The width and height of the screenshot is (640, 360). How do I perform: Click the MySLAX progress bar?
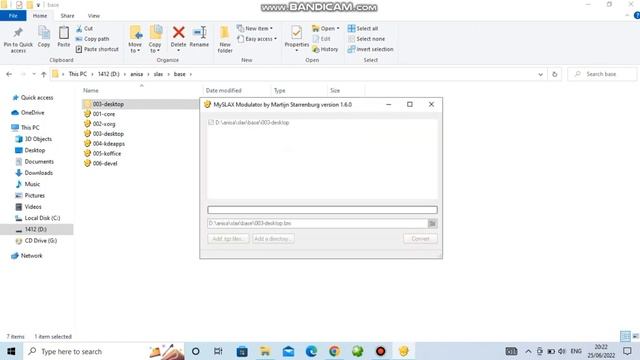pos(322,210)
